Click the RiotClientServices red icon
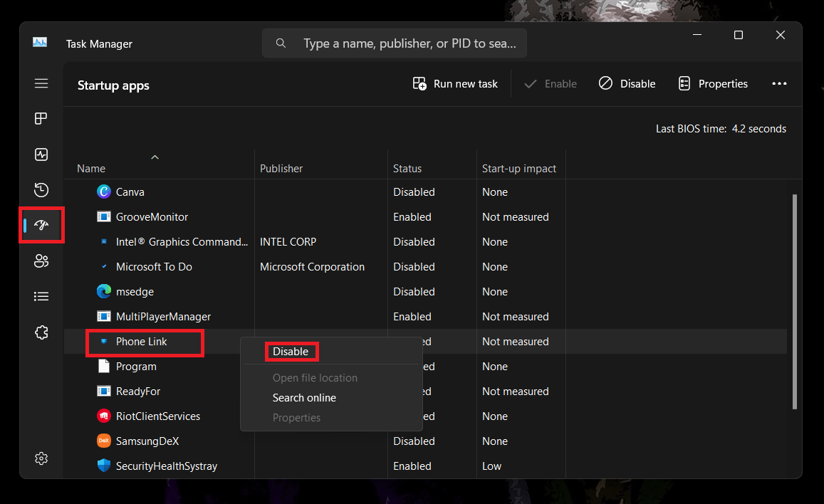 point(104,416)
